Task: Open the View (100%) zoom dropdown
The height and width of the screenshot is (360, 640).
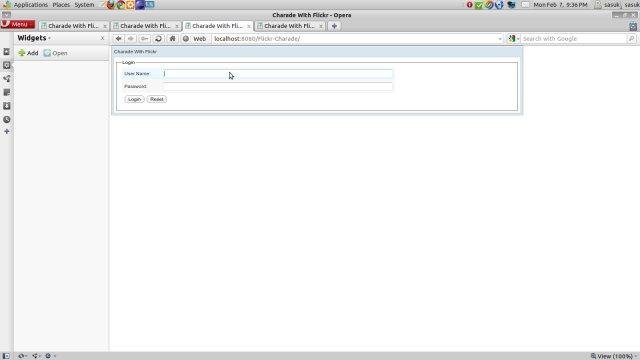Action: tap(614, 356)
